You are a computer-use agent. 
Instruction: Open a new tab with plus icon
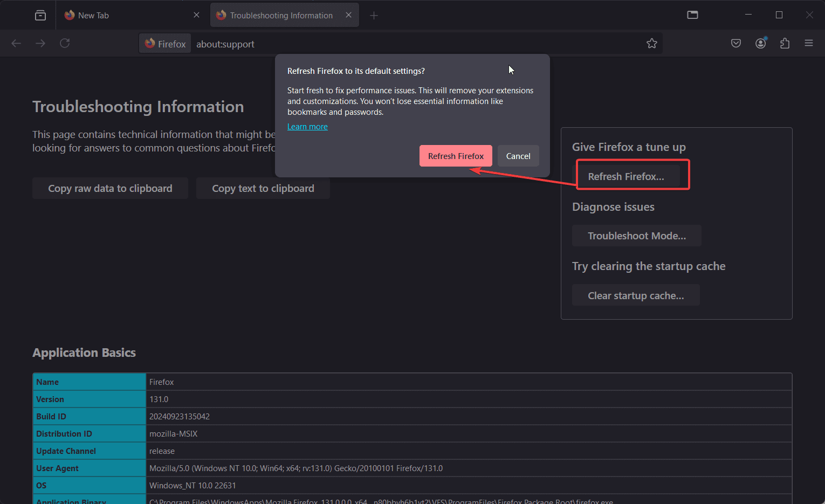click(x=374, y=15)
